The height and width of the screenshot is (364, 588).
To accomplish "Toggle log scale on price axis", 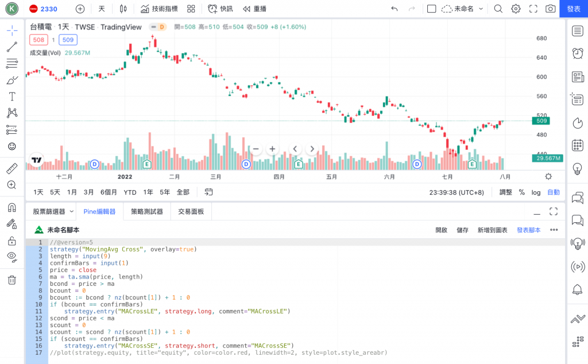I will [x=536, y=192].
